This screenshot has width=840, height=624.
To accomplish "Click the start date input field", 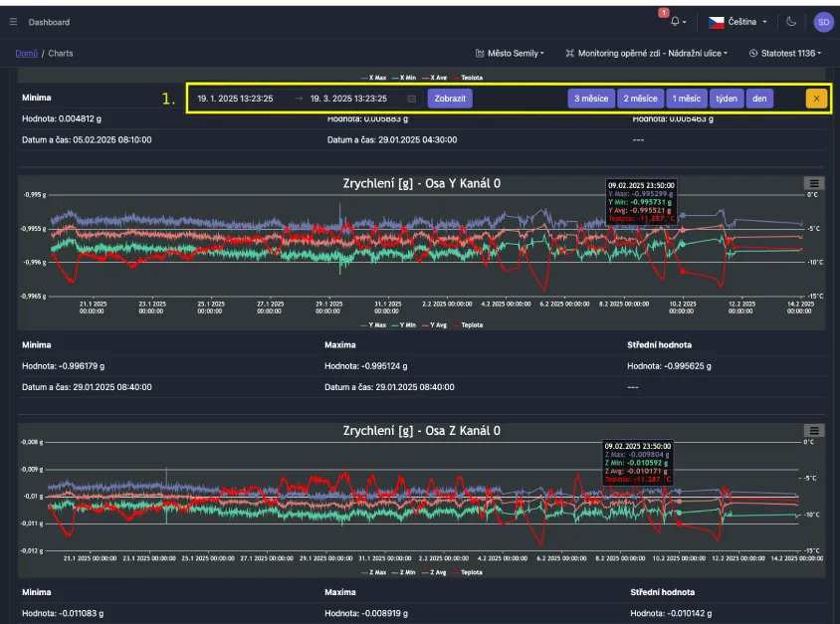I will [x=236, y=99].
